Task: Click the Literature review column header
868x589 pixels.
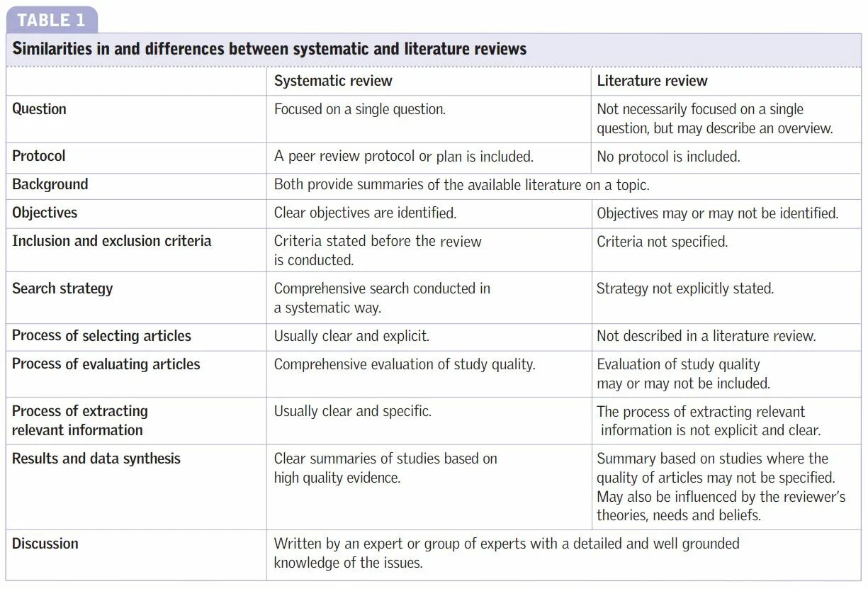Action: (x=652, y=81)
